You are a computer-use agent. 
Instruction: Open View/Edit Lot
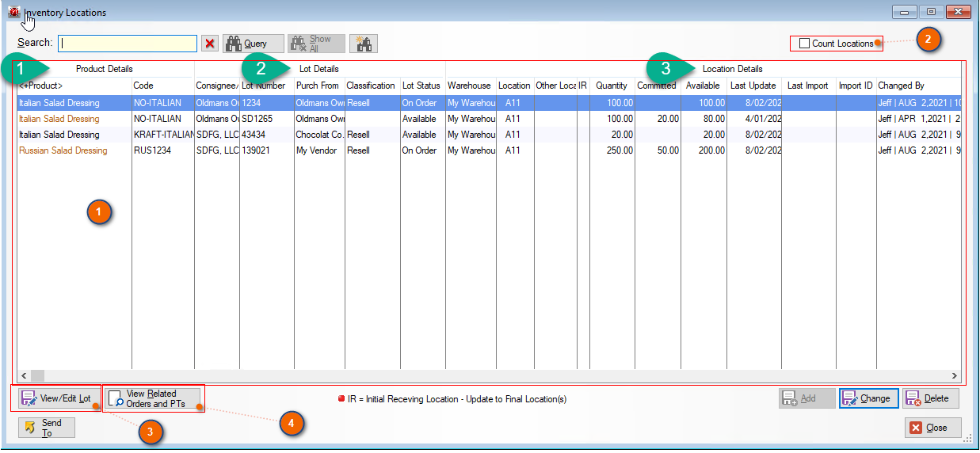[59, 398]
